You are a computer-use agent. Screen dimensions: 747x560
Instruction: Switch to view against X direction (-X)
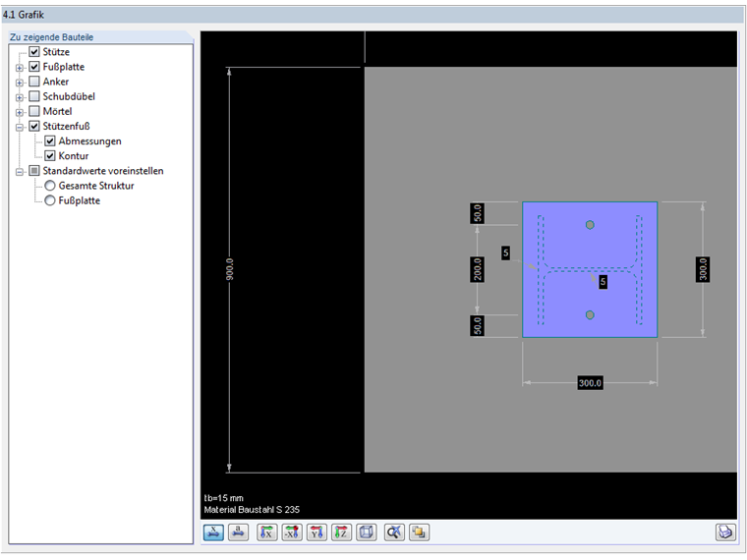[x=292, y=532]
